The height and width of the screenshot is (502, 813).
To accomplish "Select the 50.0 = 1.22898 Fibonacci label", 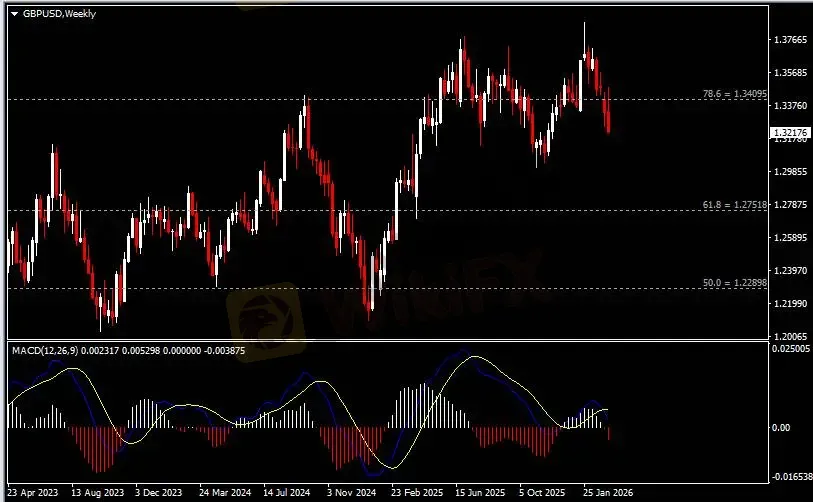I will coord(735,283).
